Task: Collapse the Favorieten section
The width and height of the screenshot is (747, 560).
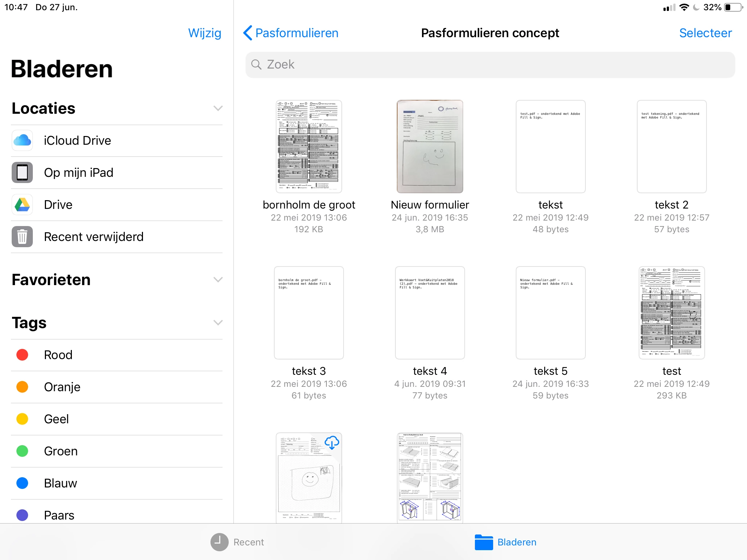Action: 218,280
